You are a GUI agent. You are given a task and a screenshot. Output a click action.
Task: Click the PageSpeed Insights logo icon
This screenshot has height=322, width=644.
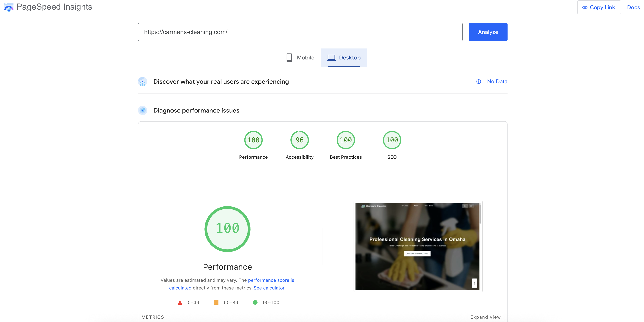[9, 7]
